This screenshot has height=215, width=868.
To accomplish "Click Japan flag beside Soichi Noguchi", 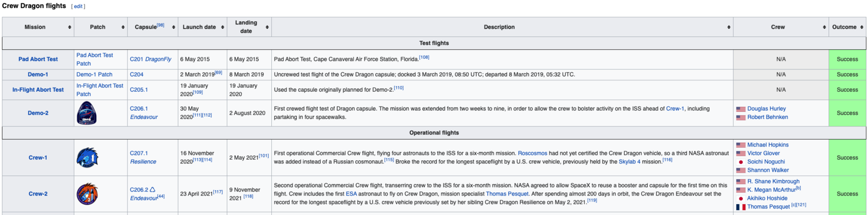I will point(741,162).
